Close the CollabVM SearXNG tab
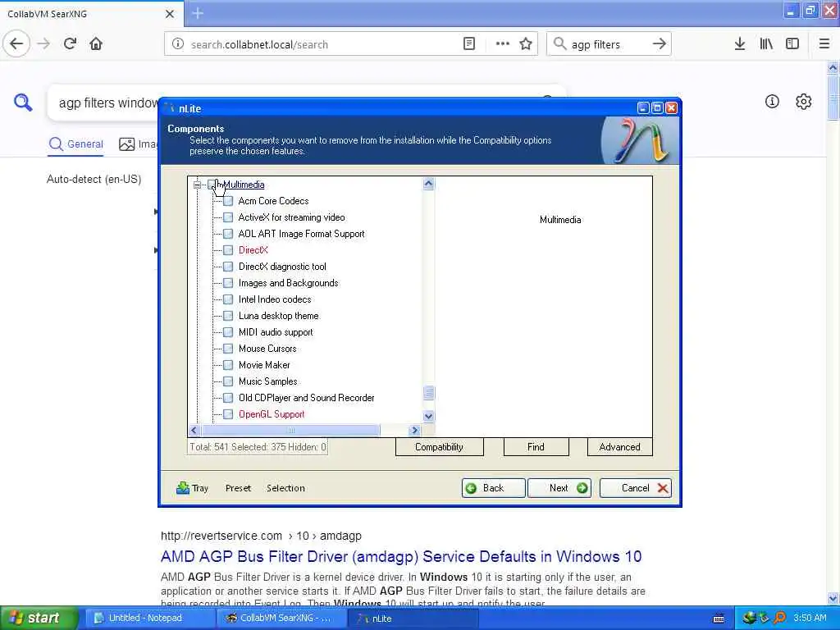 pyautogui.click(x=169, y=14)
